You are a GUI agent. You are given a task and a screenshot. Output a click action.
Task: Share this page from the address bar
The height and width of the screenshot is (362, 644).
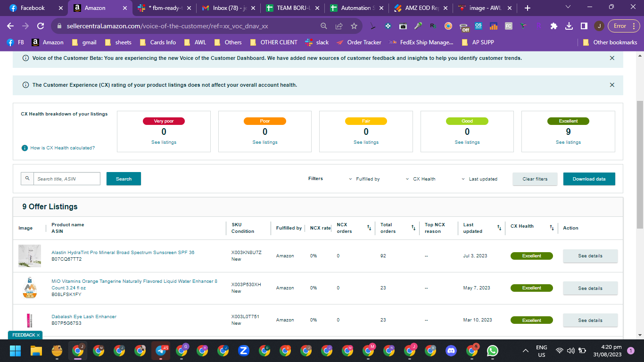click(339, 26)
